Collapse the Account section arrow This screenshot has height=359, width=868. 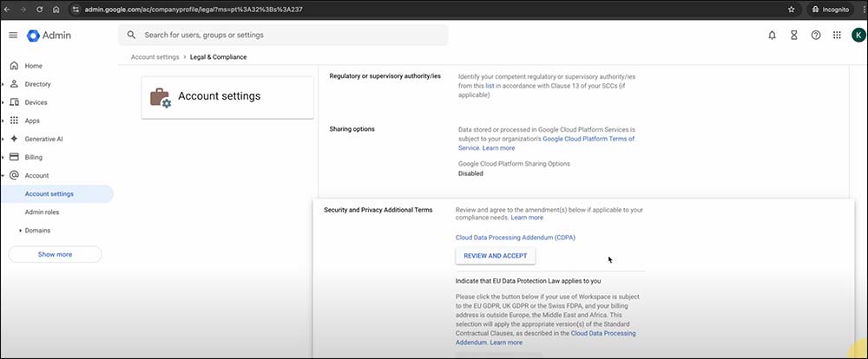pyautogui.click(x=3, y=175)
